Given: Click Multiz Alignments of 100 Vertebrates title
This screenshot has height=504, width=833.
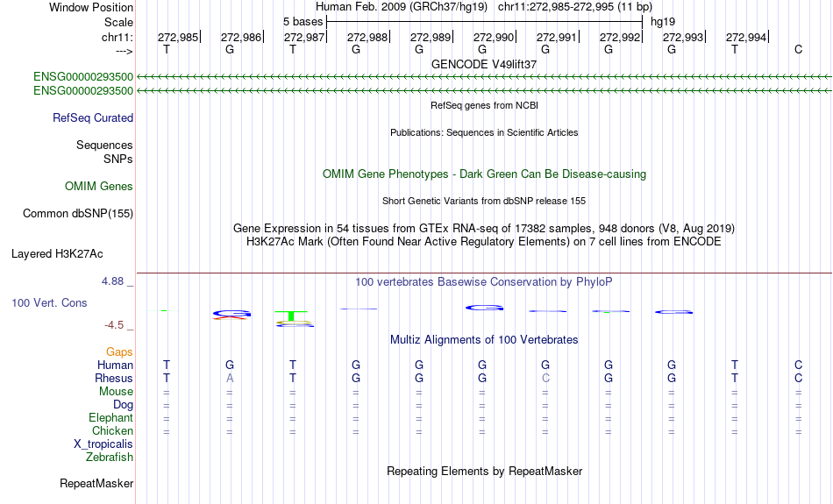Looking at the screenshot, I should pyautogui.click(x=484, y=340).
